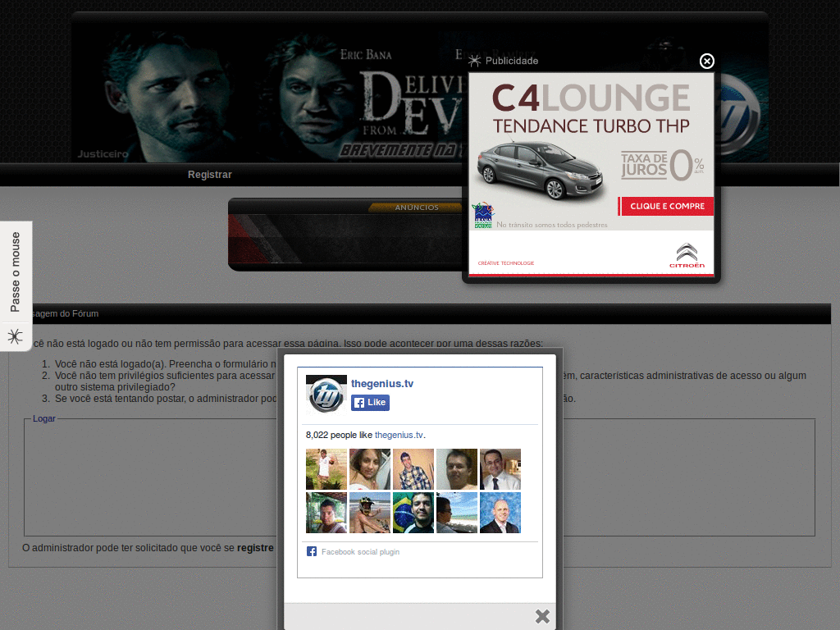The width and height of the screenshot is (840, 630).
Task: Click thegenius.tv page logo avatar
Action: [x=326, y=395]
